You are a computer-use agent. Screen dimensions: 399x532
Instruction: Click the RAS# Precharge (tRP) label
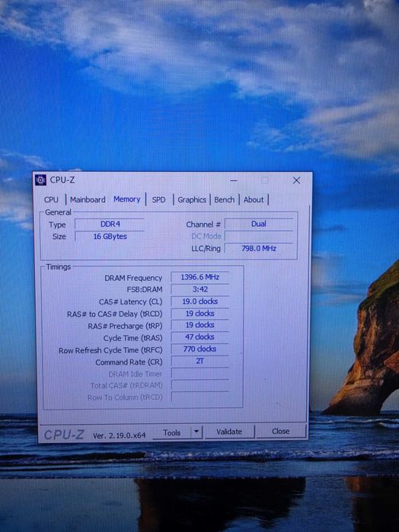click(x=125, y=326)
